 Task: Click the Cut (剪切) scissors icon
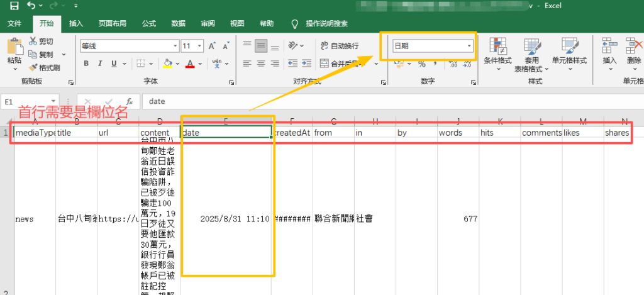click(33, 42)
